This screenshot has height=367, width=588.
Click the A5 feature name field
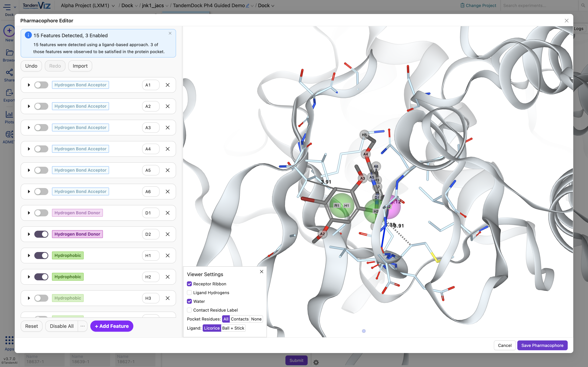point(150,170)
